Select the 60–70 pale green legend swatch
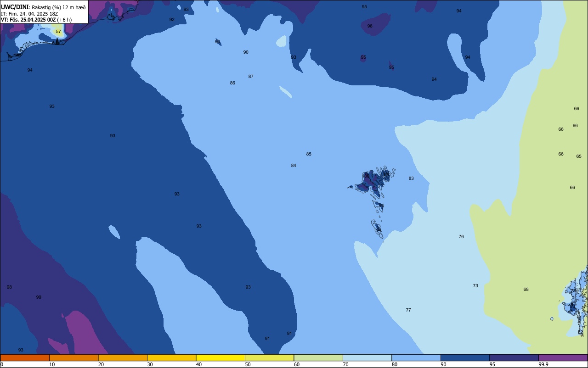Image resolution: width=588 pixels, height=368 pixels. click(x=318, y=357)
